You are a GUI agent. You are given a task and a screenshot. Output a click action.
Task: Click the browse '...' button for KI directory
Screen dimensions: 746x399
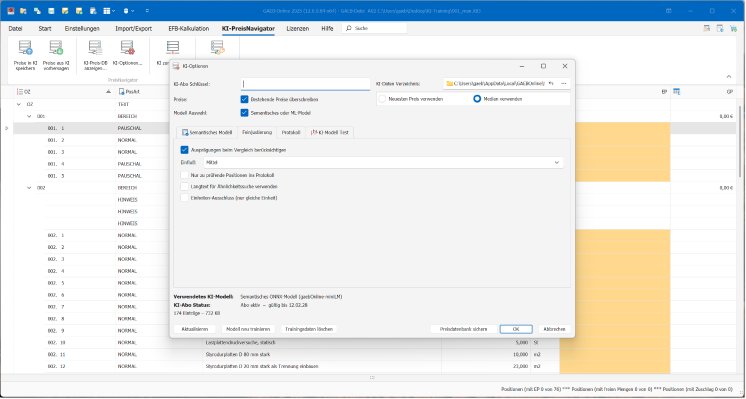coord(564,84)
